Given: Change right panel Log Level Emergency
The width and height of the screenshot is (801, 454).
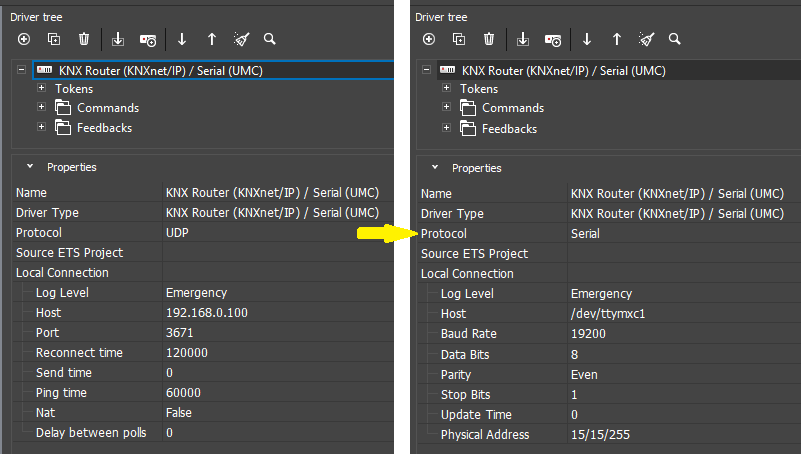Looking at the screenshot, I should (684, 293).
